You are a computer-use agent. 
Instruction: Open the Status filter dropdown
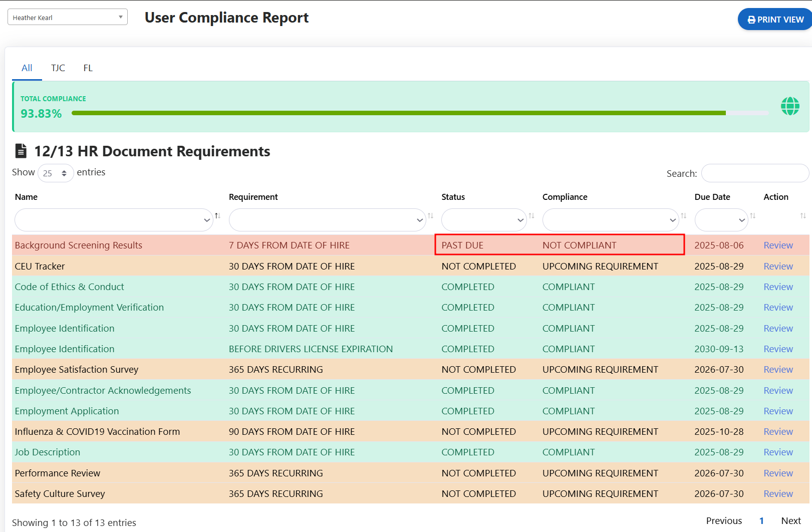tap(483, 220)
